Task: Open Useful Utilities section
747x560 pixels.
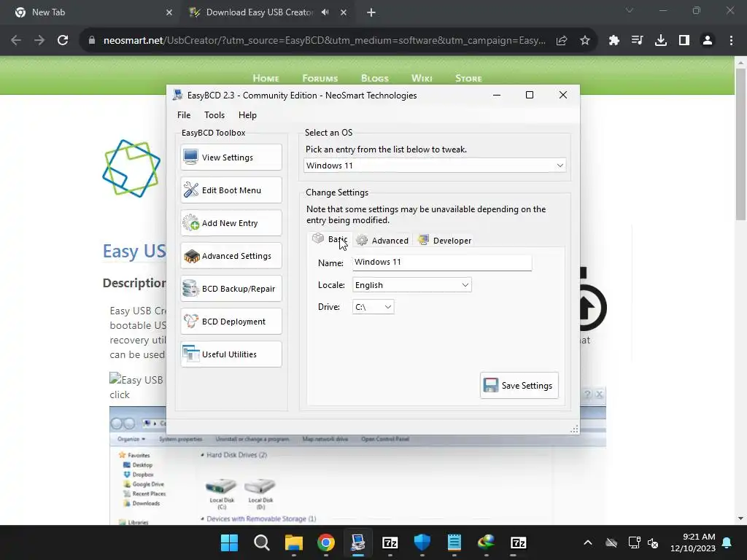Action: (231, 354)
